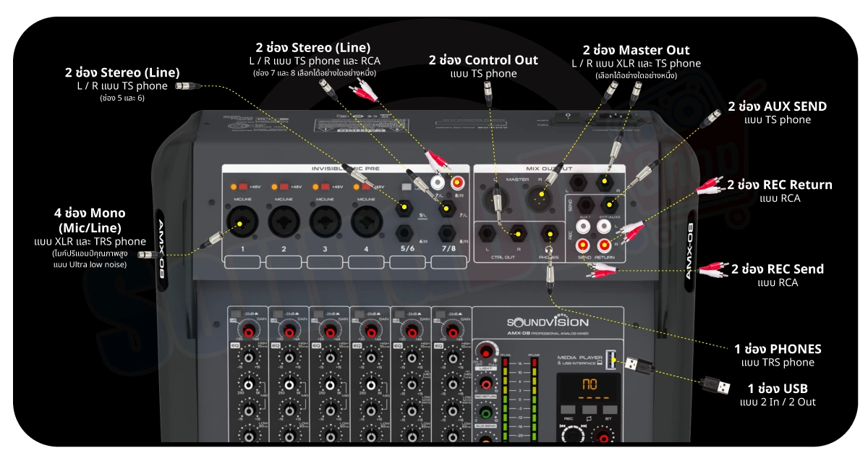The image size is (868, 456).
Task: Select the 6/R phone jack
Action: point(404,234)
